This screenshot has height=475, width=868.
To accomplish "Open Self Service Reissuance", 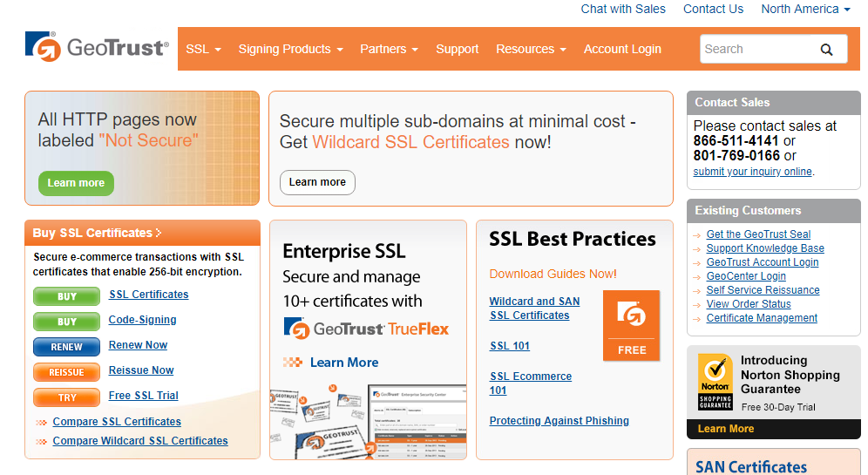I will (x=763, y=290).
